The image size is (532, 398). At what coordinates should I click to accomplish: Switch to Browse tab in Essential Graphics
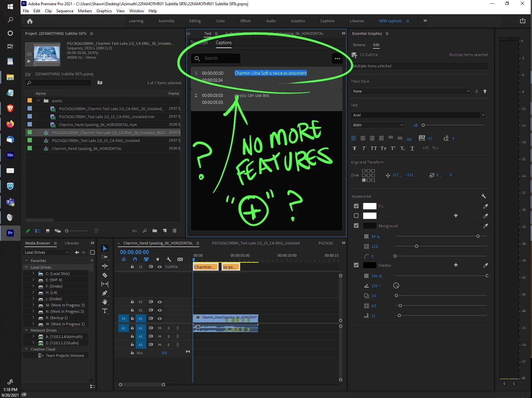point(359,45)
